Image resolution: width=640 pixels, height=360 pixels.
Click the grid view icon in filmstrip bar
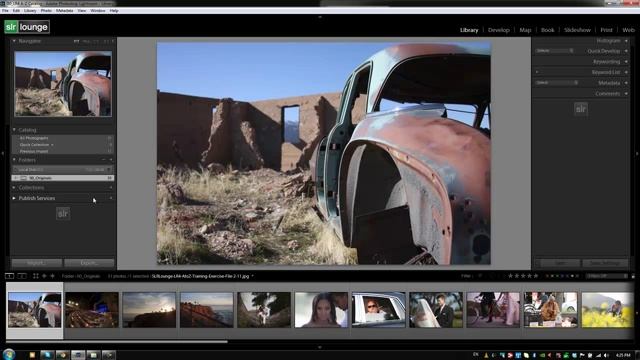[x=36, y=276]
